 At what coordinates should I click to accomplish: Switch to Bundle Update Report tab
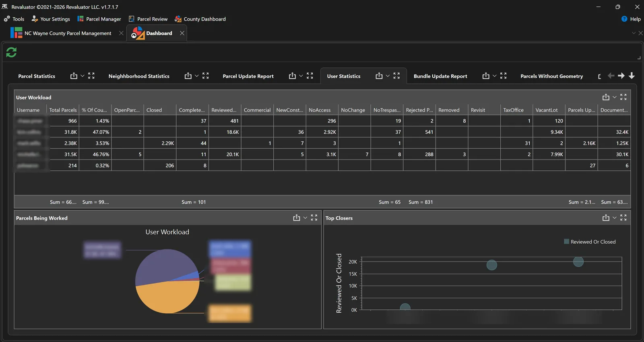click(440, 76)
